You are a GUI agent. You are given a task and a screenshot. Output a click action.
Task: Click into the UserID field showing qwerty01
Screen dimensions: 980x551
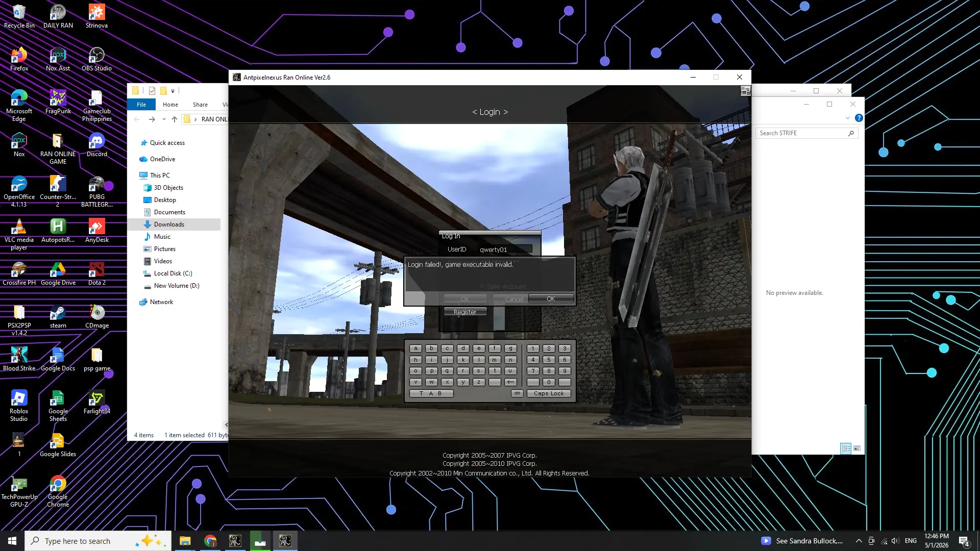[x=505, y=249]
